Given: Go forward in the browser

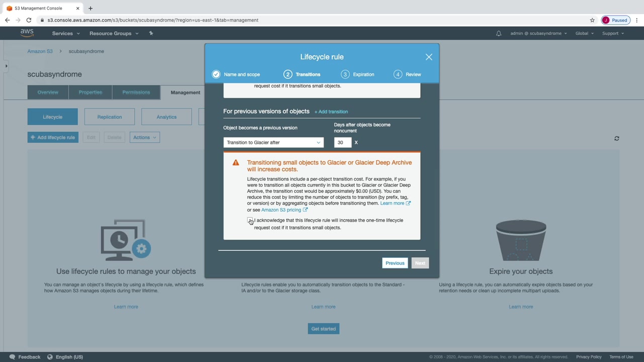Looking at the screenshot, I should tap(18, 20).
